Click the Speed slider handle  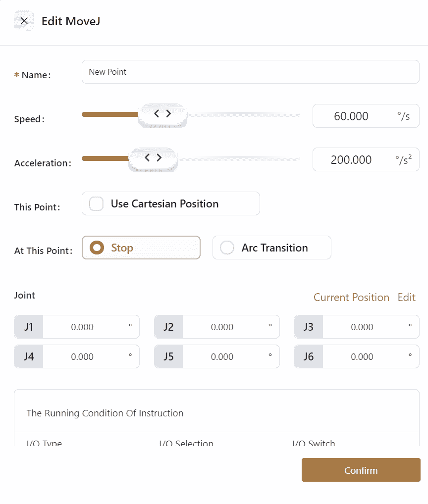click(x=162, y=114)
